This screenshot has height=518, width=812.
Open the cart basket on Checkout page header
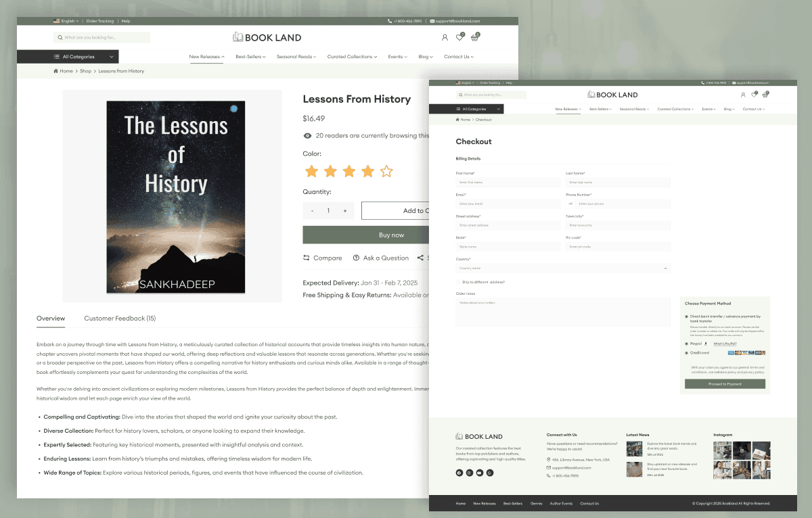coord(765,95)
